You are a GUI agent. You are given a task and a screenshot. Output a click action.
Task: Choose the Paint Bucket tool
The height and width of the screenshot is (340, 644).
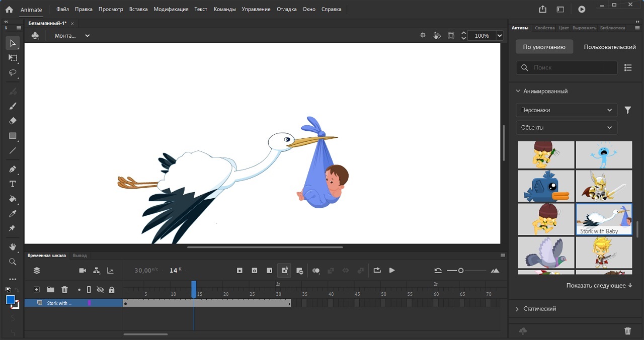click(x=13, y=199)
